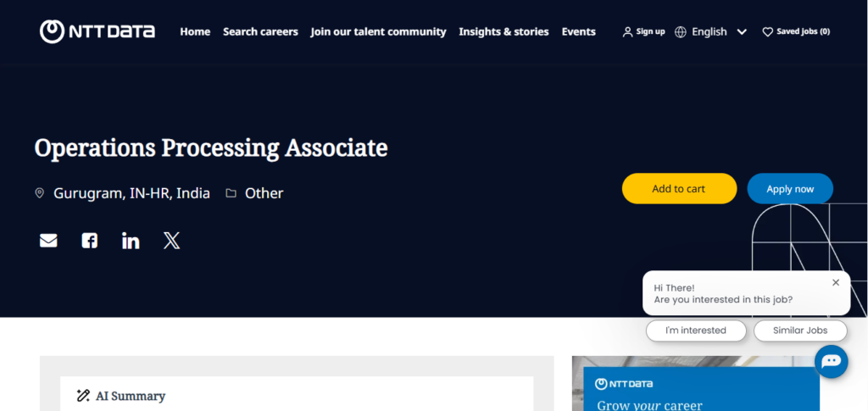Screen dimensions: 868x411
Task: Open the Sign up link
Action: [650, 31]
